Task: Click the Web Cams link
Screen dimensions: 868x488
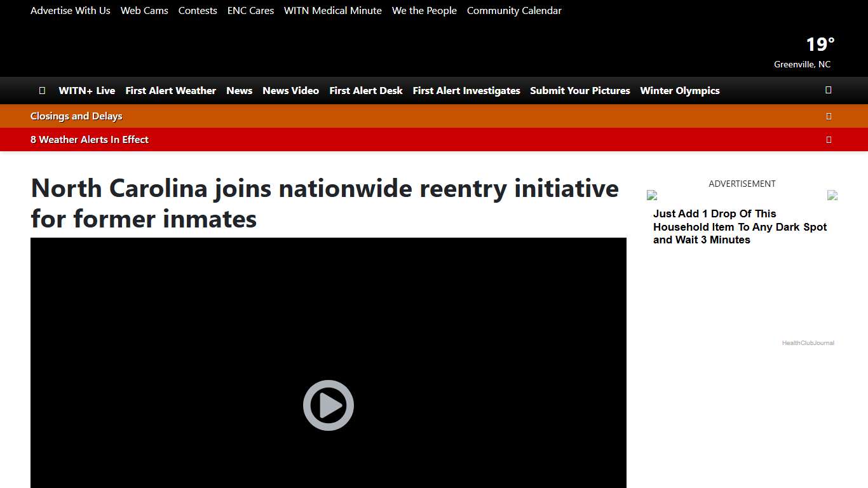Action: pyautogui.click(x=144, y=10)
